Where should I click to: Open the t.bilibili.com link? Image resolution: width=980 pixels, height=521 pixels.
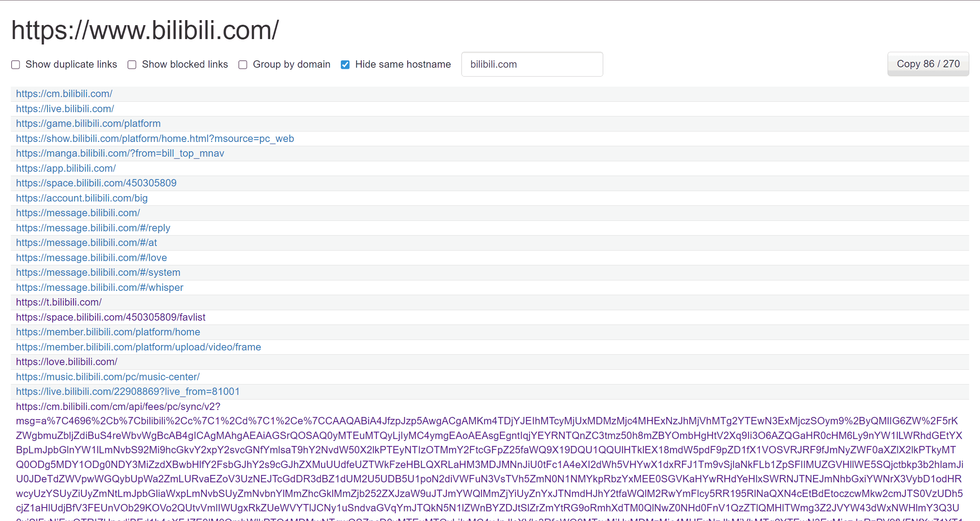59,302
